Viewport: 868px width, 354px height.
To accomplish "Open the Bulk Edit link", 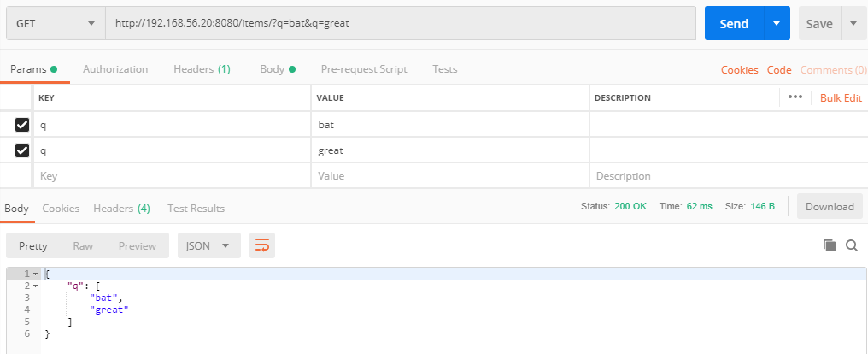I will (841, 98).
